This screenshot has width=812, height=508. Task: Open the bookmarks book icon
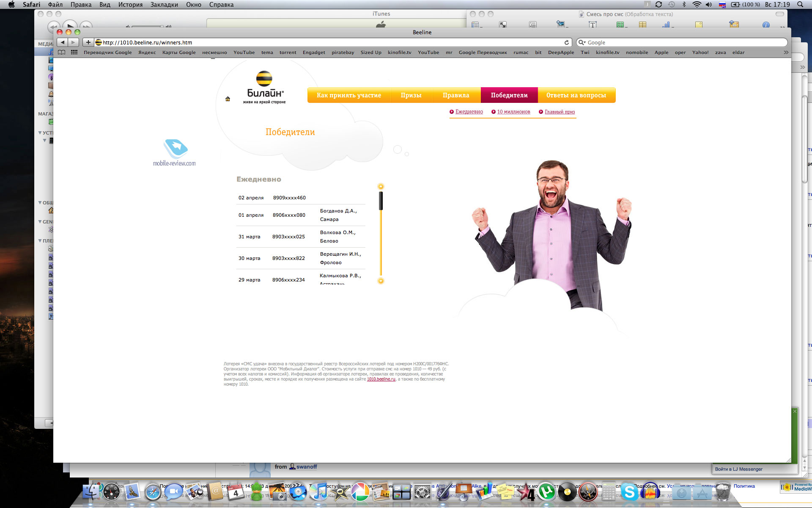[62, 52]
